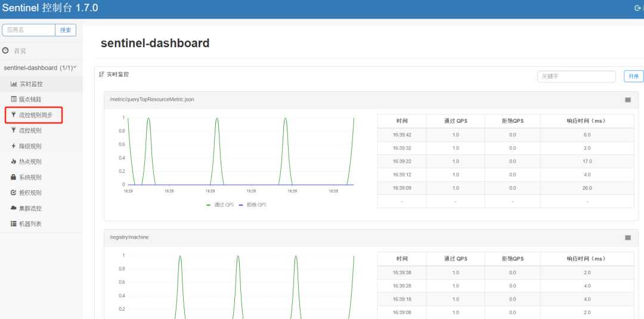Open 授权规则 check icon item
644x319 pixels.
pyautogui.click(x=41, y=193)
